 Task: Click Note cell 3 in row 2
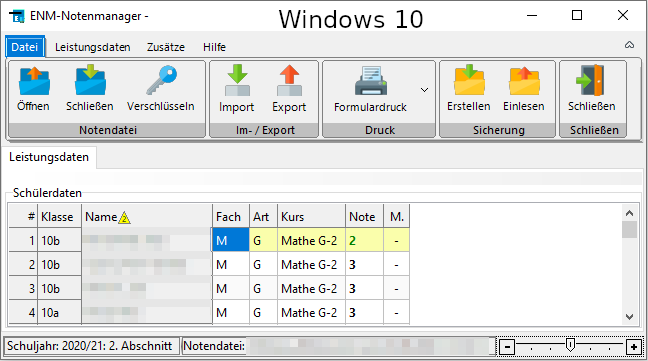364,264
